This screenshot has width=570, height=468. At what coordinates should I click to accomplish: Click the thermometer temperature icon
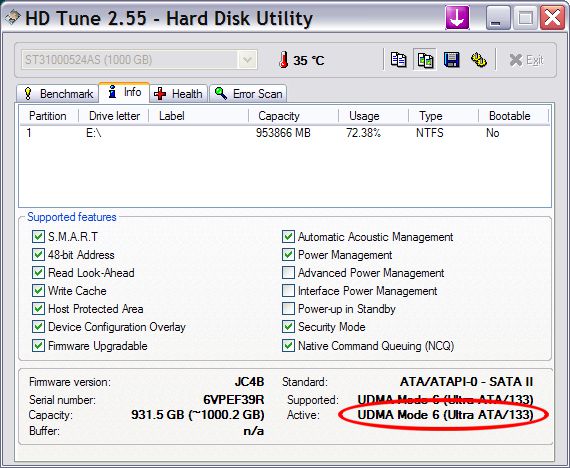(284, 60)
